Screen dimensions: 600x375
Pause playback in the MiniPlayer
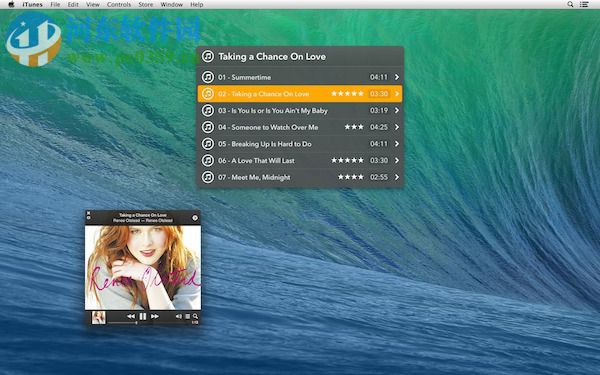pos(143,316)
